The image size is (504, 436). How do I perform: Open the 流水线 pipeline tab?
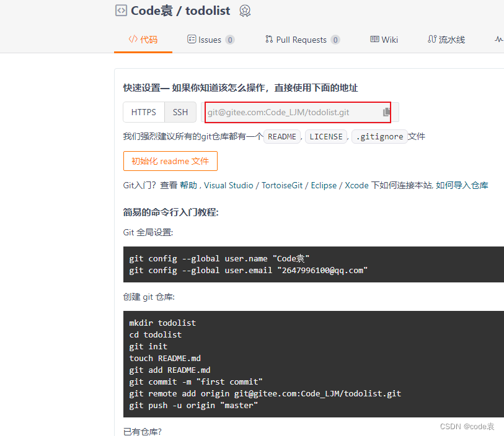(446, 40)
